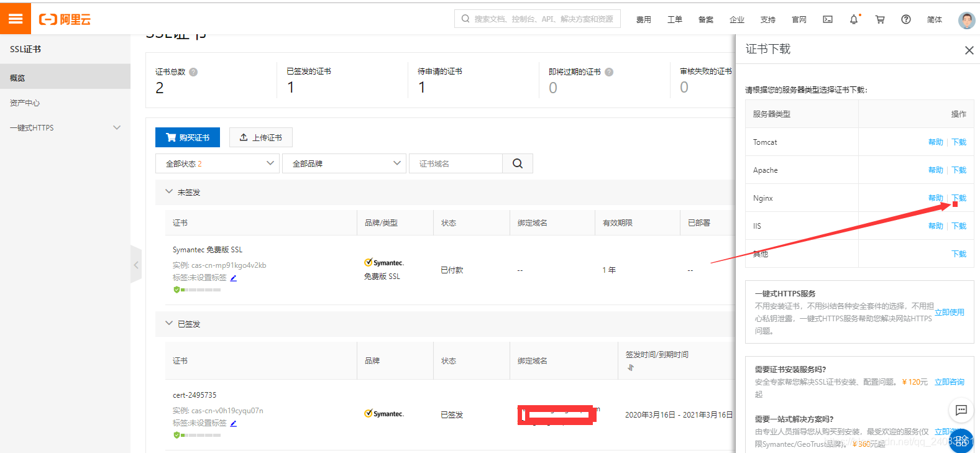Open 全部品牌 dropdown

344,163
